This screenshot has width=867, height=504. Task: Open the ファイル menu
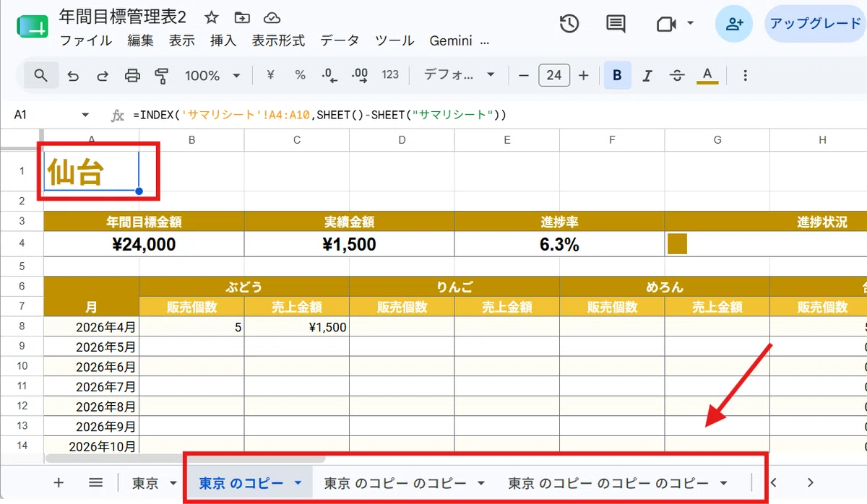(86, 41)
